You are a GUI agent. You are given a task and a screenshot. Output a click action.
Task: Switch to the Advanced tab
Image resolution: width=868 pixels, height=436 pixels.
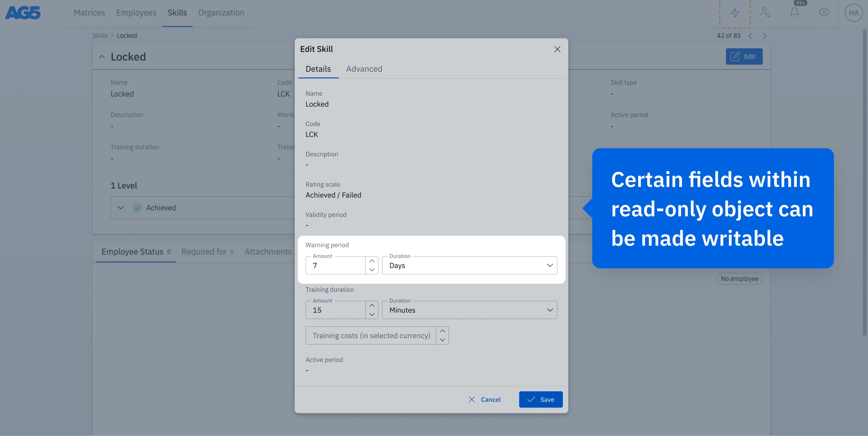pos(364,69)
